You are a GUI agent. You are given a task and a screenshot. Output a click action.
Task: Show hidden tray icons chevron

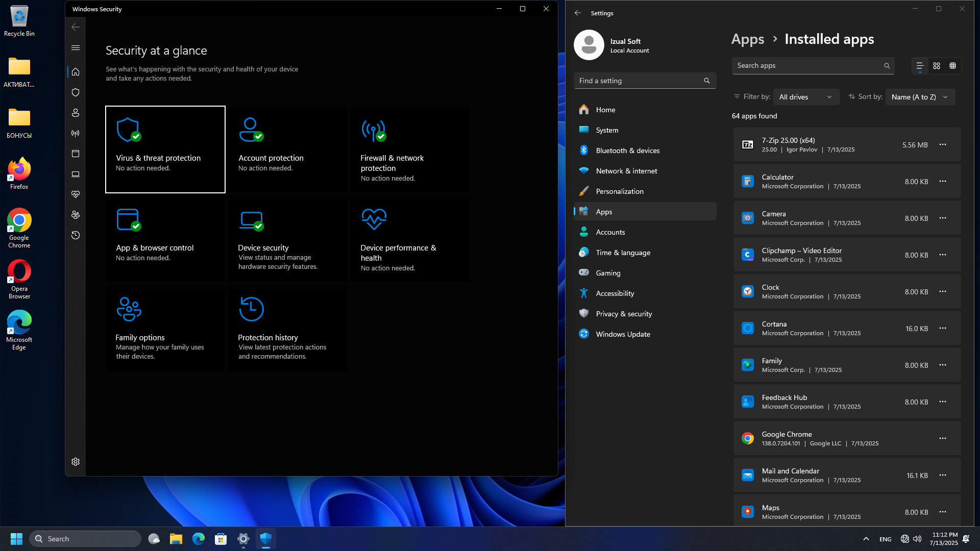866,539
